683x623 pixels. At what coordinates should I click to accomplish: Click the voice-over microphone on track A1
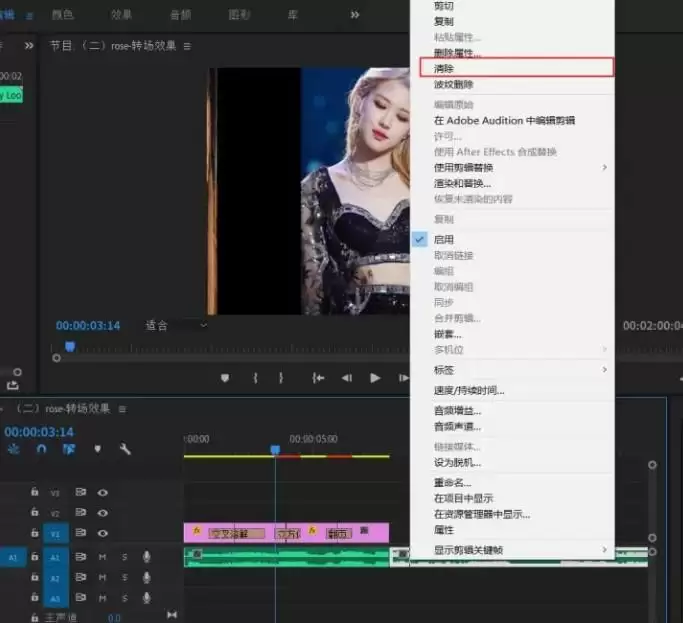click(147, 557)
